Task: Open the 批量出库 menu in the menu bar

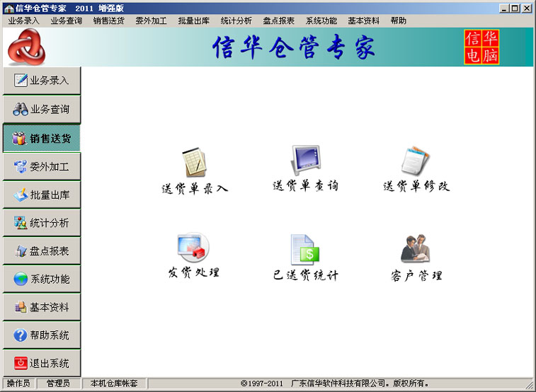Action: click(194, 21)
